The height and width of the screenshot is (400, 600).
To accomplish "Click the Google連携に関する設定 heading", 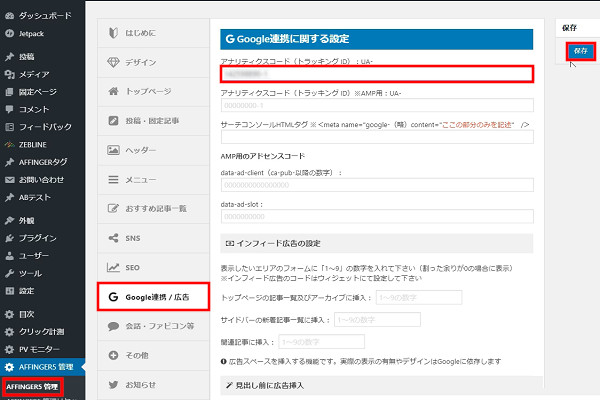I will [x=377, y=39].
